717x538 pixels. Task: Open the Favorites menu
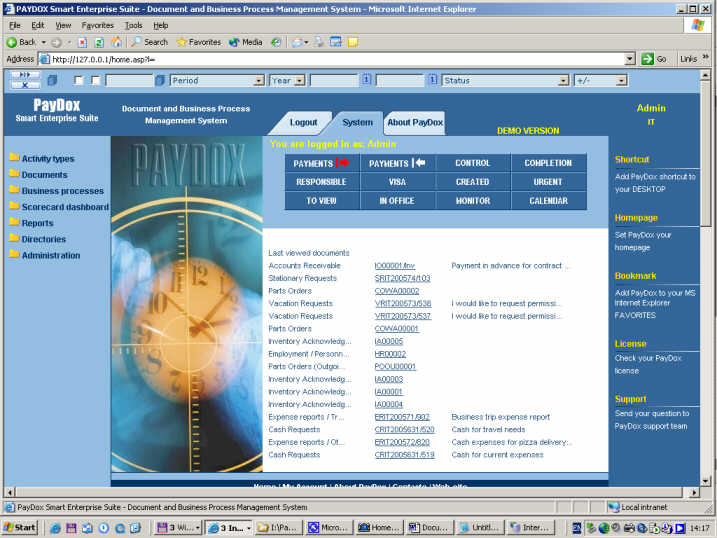97,26
